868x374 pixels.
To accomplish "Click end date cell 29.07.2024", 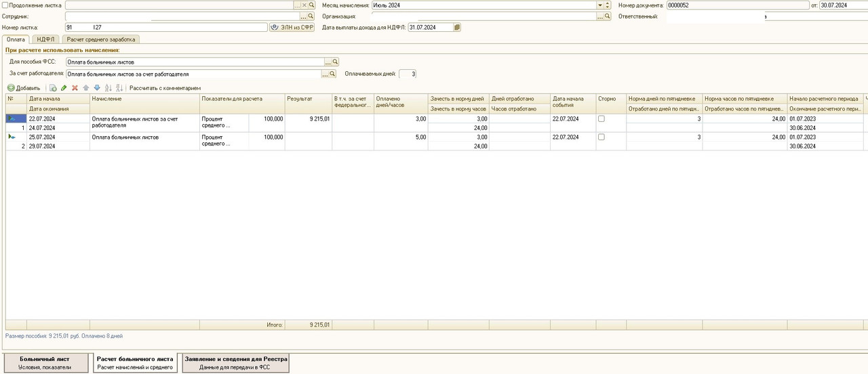I will coord(58,146).
